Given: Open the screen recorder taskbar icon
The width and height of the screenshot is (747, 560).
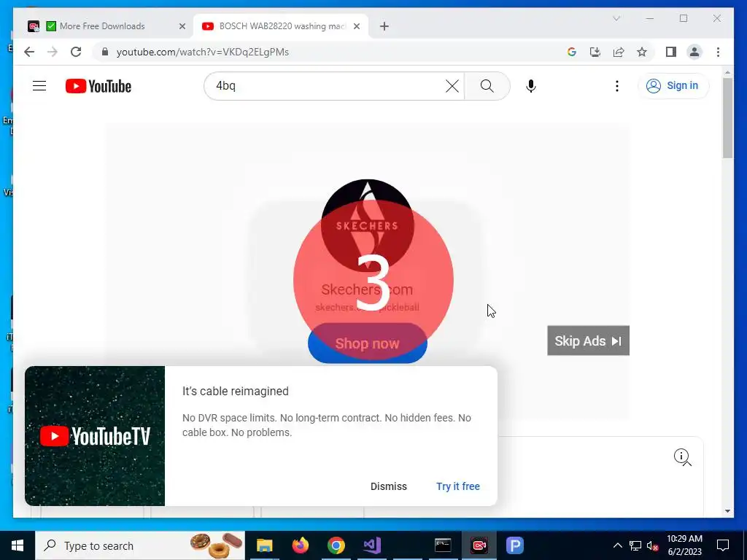Looking at the screenshot, I should (x=479, y=545).
